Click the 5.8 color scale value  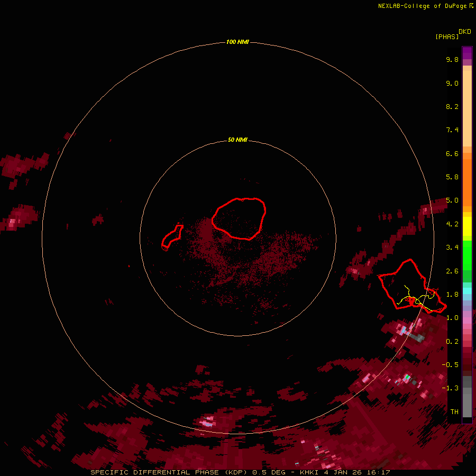click(x=452, y=177)
